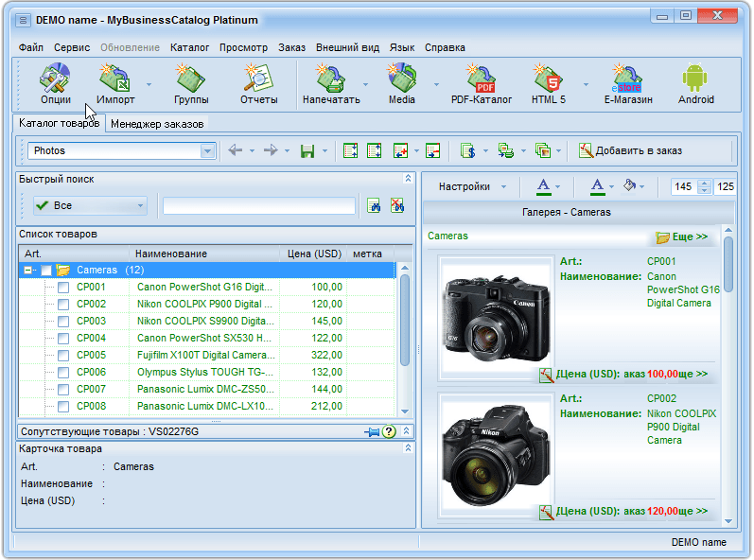Click the HTML 5 export icon
This screenshot has height=560, width=754.
click(x=548, y=83)
